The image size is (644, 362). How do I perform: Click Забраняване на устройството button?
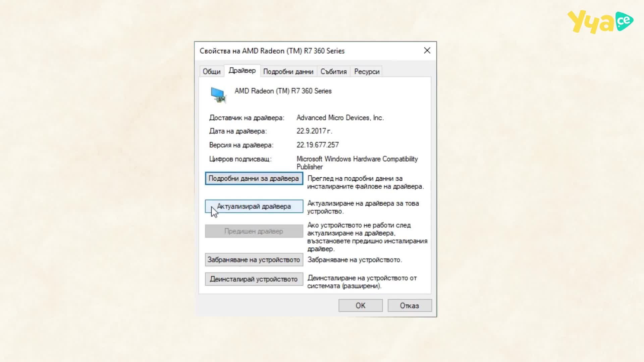[x=254, y=260]
